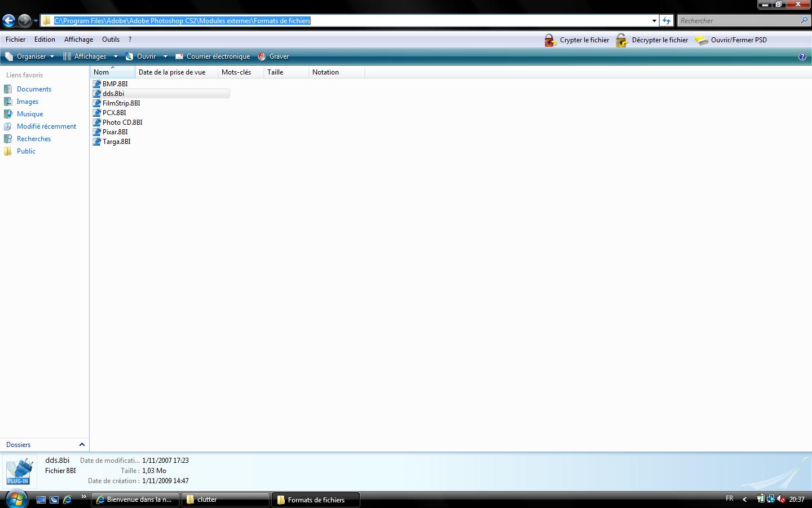
Task: Launch Internet Explorer from quick launch
Action: [67, 500]
